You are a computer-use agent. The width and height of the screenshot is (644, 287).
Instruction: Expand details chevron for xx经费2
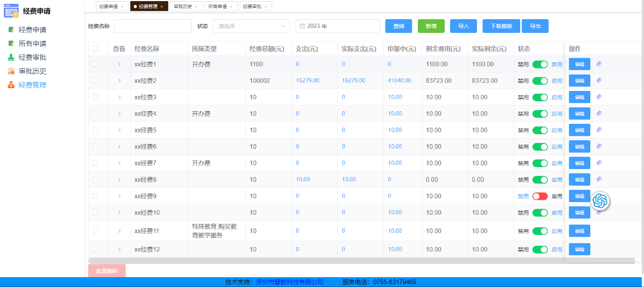tap(119, 81)
